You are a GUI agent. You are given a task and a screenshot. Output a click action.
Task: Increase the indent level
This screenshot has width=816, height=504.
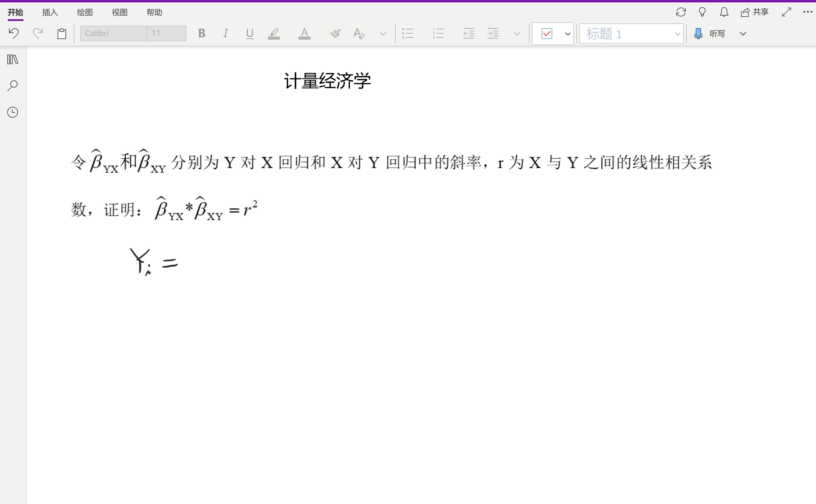pyautogui.click(x=493, y=33)
